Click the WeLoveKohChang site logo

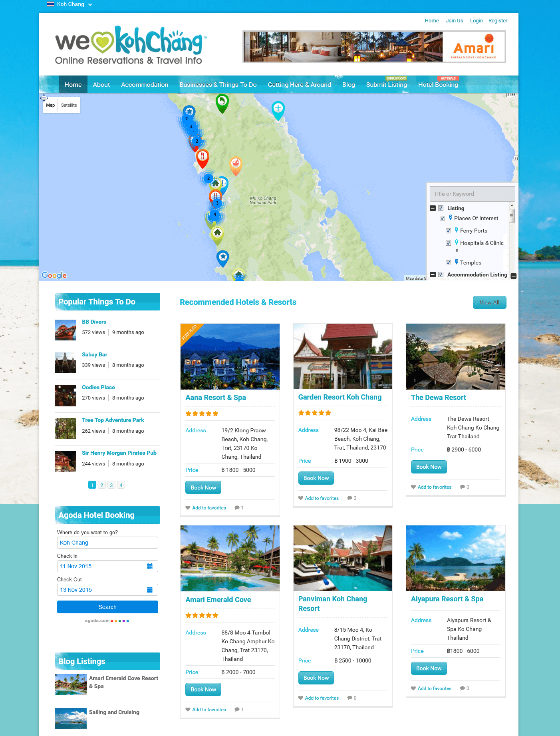point(131,45)
